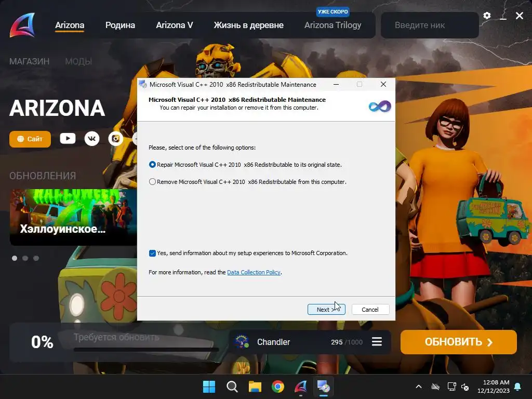Open the muted volume tray icon
532x399 pixels.
point(465,387)
